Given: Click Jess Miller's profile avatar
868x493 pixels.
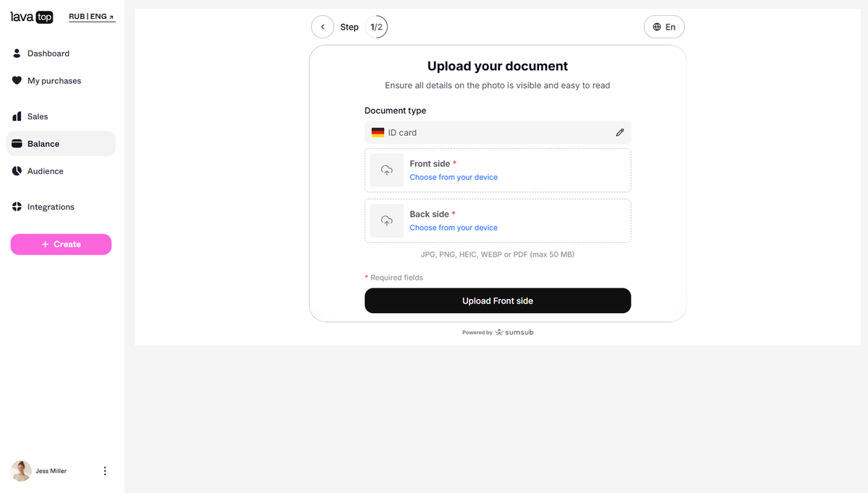Looking at the screenshot, I should 21,471.
